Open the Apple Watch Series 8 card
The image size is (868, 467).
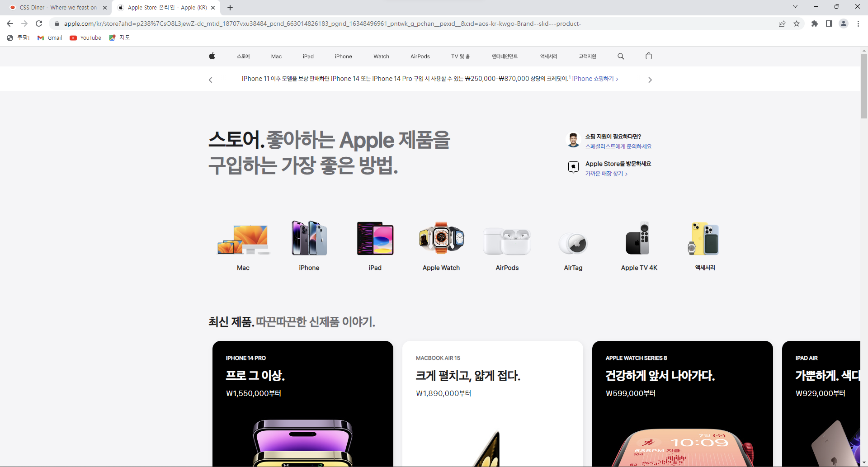[683, 404]
